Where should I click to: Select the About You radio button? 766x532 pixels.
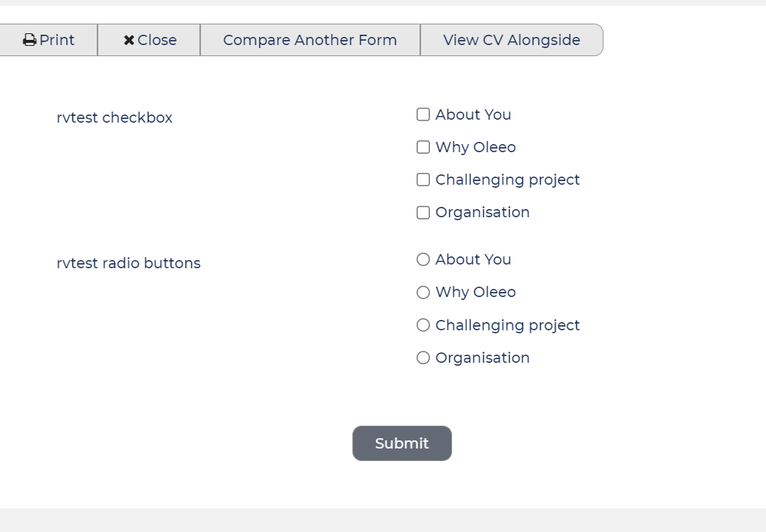(423, 259)
